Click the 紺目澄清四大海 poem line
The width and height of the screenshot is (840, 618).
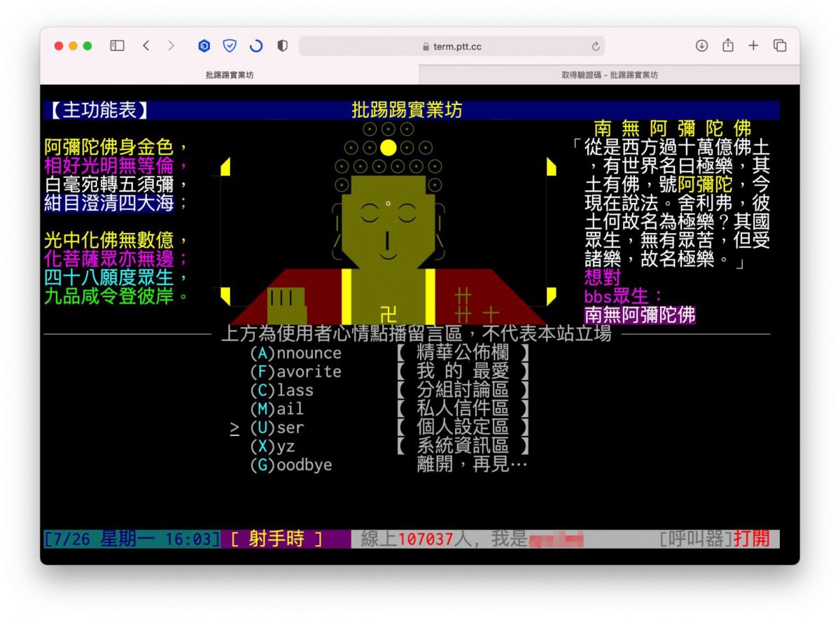point(109,203)
